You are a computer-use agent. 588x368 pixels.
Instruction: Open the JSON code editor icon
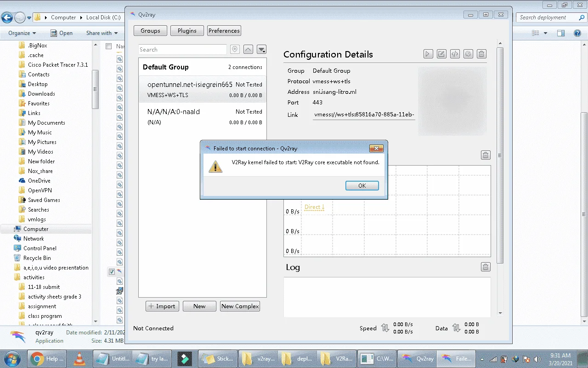pyautogui.click(x=455, y=54)
